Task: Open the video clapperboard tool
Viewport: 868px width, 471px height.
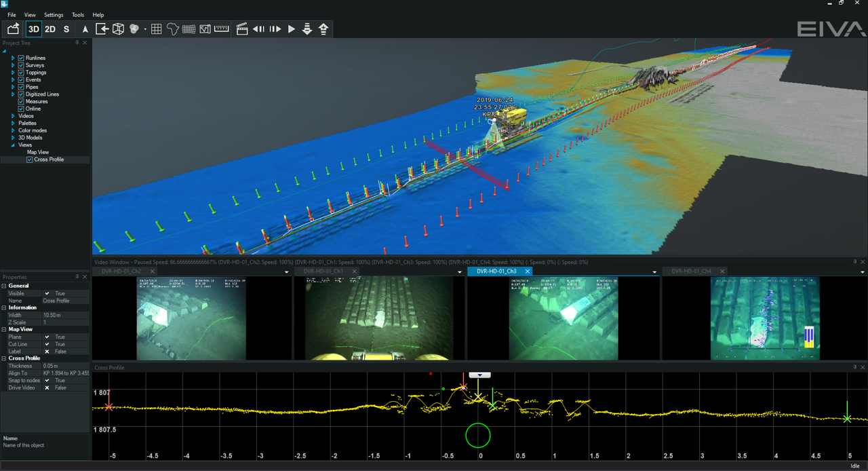Action: (x=242, y=29)
